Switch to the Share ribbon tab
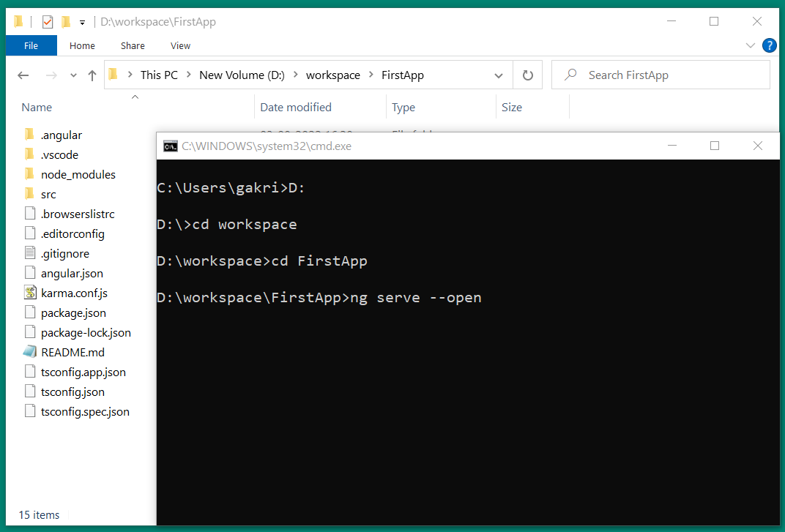 [133, 45]
